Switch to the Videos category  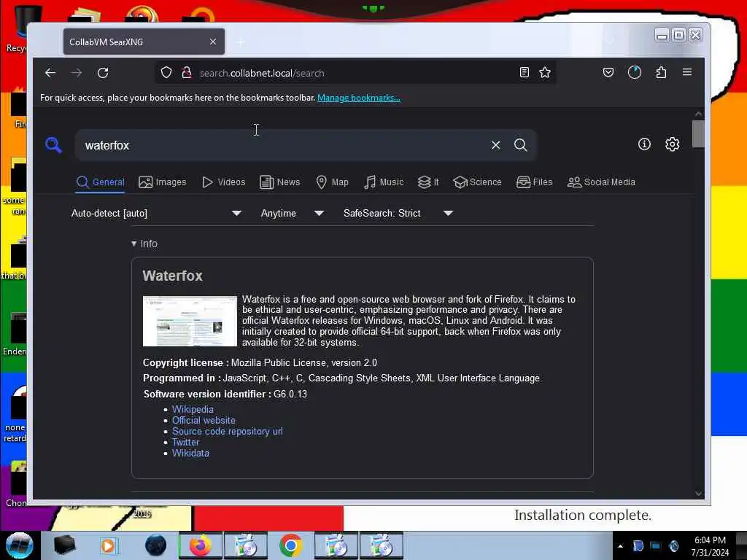tap(223, 182)
